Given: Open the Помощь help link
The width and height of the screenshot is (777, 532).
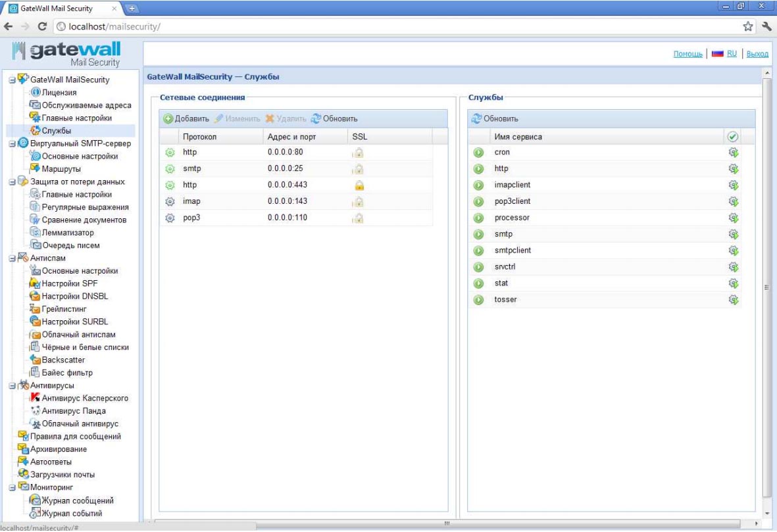Looking at the screenshot, I should coord(688,54).
